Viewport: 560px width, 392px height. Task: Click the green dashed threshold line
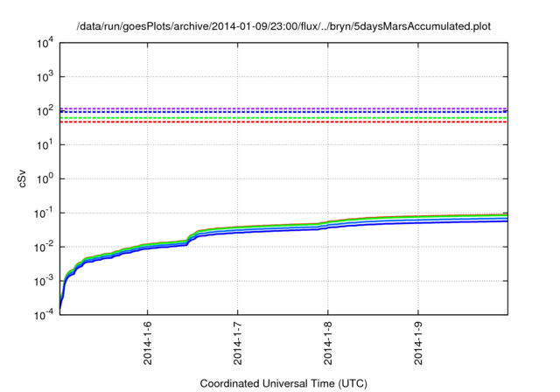(x=283, y=118)
